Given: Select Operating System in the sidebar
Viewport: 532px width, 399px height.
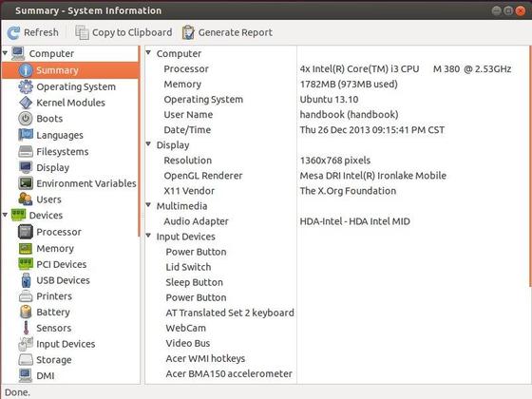Looking at the screenshot, I should [x=76, y=86].
